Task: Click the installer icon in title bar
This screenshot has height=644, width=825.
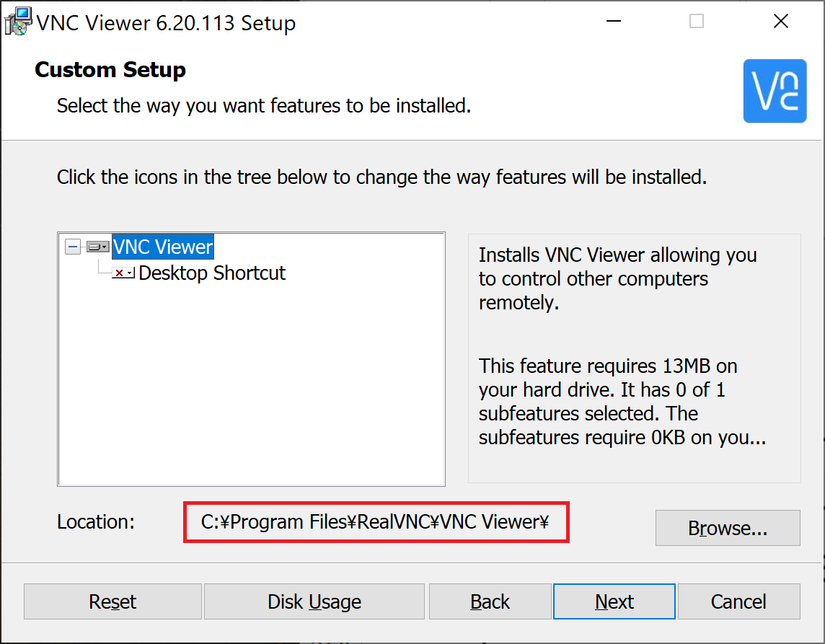Action: click(x=17, y=22)
